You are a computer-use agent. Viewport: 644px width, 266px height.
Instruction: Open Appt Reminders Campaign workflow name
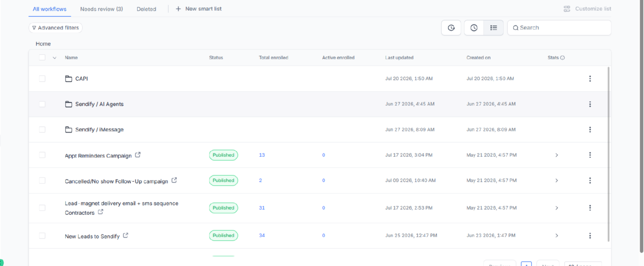click(98, 156)
